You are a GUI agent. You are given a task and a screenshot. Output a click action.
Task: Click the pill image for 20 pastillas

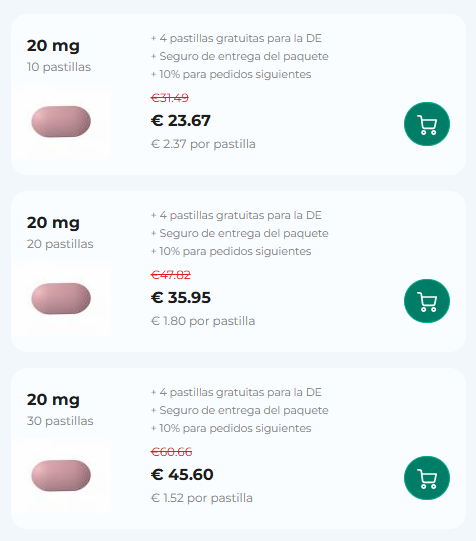[x=61, y=298]
